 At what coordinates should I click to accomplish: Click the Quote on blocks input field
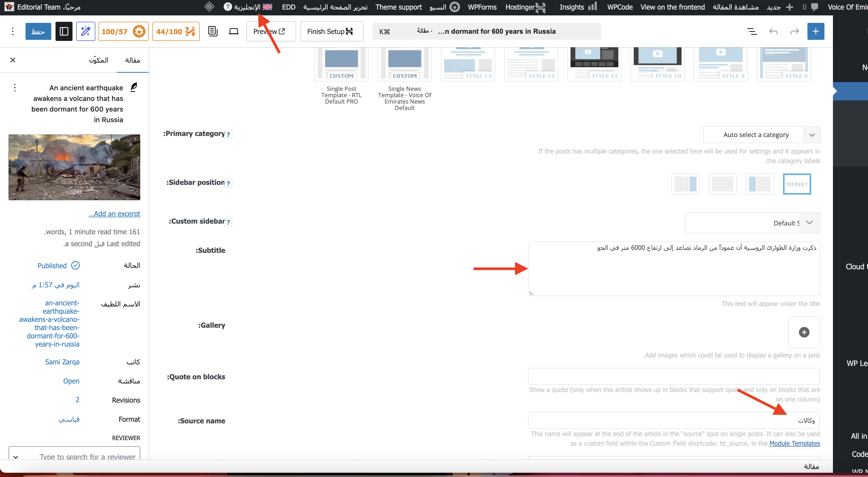pyautogui.click(x=674, y=376)
